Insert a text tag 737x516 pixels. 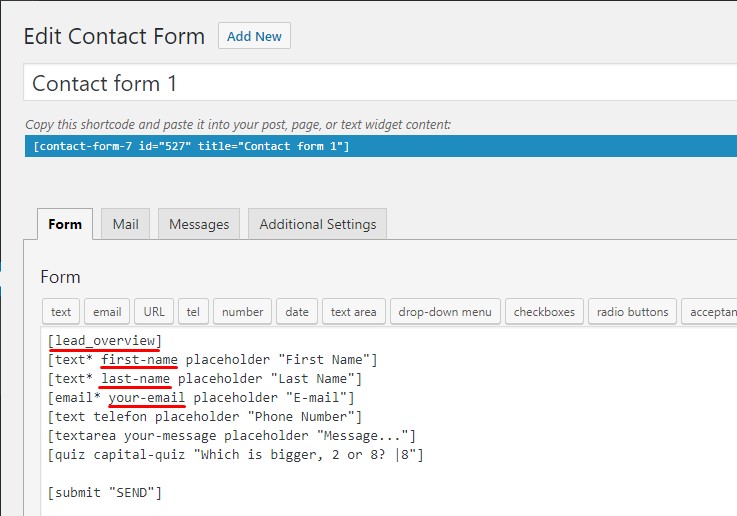pyautogui.click(x=61, y=312)
